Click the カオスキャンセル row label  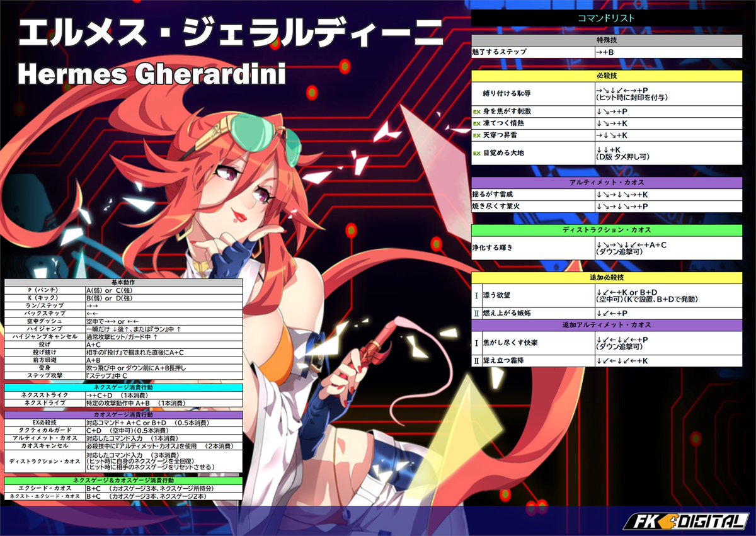click(x=44, y=445)
